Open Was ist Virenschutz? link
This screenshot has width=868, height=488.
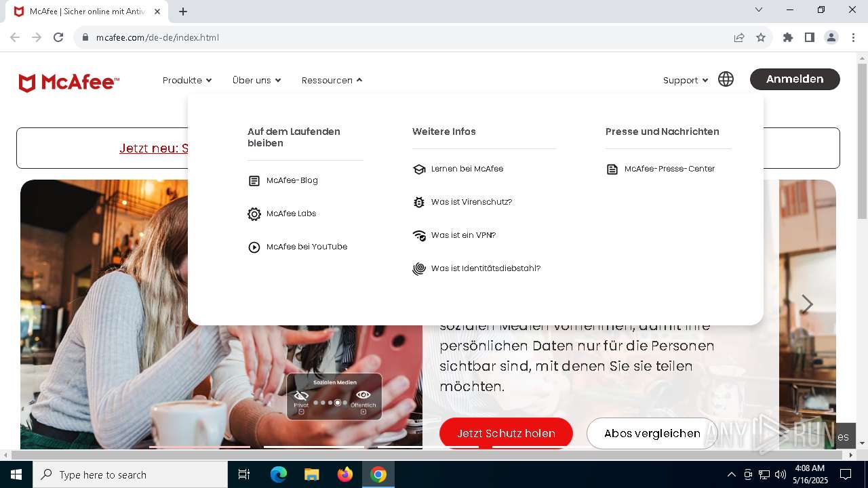472,202
